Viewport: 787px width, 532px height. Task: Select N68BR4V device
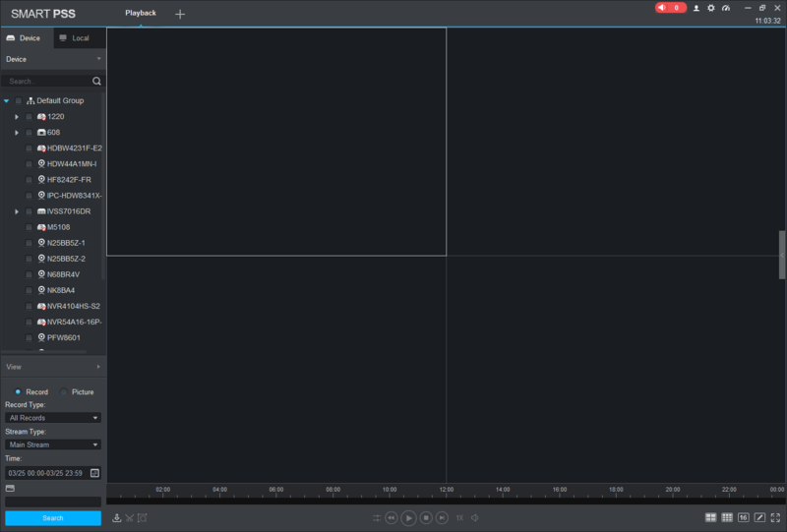click(x=59, y=274)
